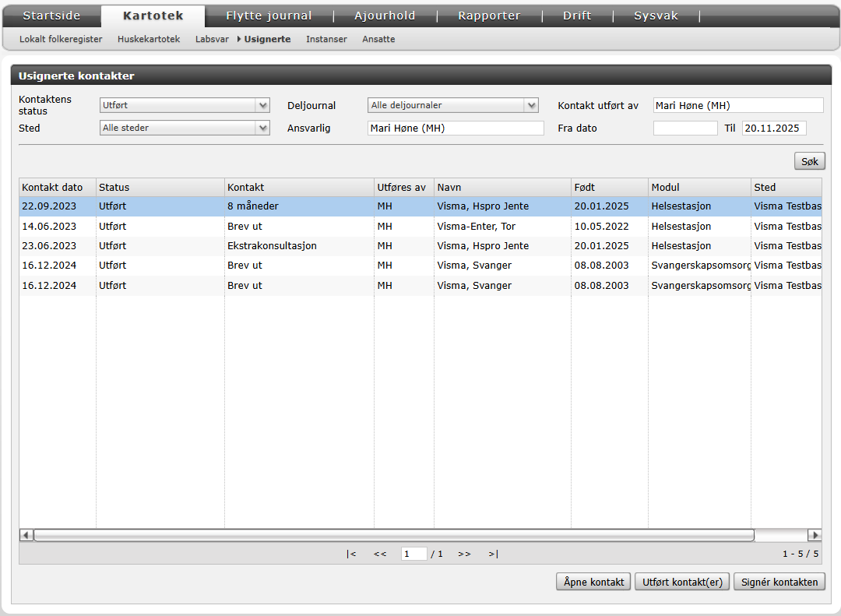Open the Rapporter tab
Image resolution: width=841 pixels, height=616 pixels.
point(488,16)
